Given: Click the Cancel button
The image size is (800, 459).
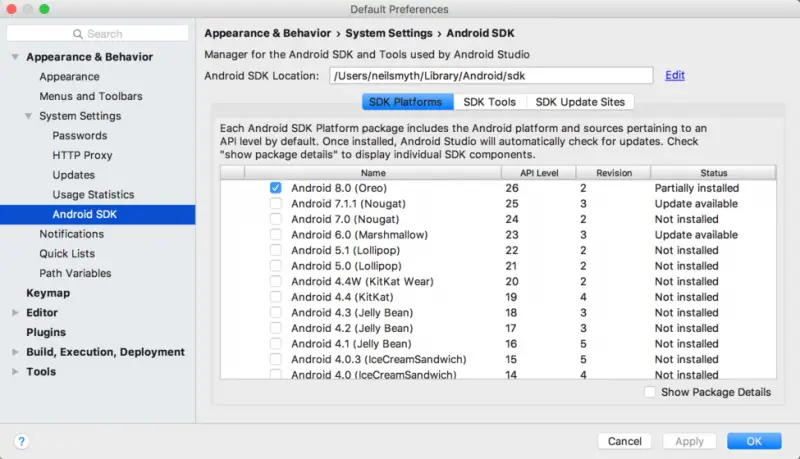Looking at the screenshot, I should pyautogui.click(x=624, y=441).
